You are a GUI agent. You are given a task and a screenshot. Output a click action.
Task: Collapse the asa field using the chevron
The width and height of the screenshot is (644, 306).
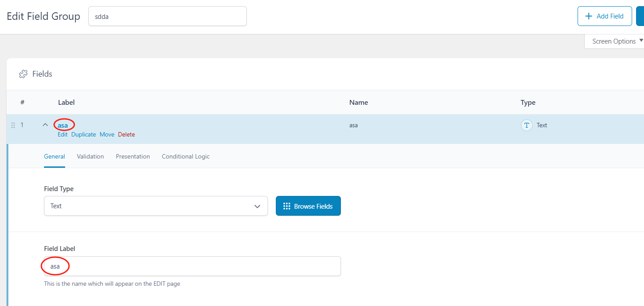(x=45, y=125)
